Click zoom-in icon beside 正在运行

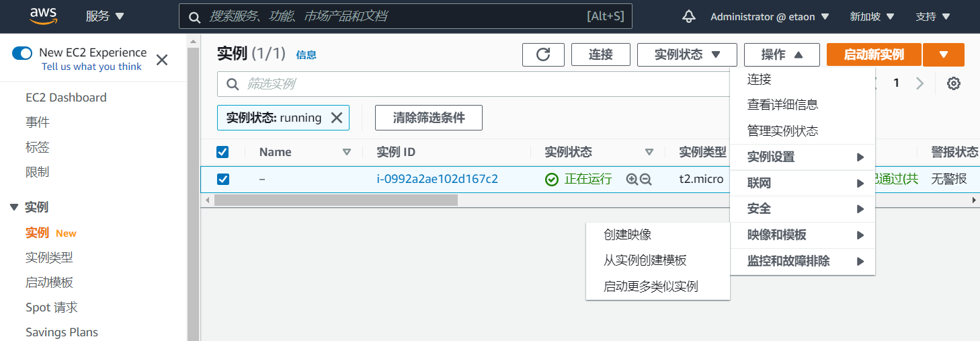632,180
